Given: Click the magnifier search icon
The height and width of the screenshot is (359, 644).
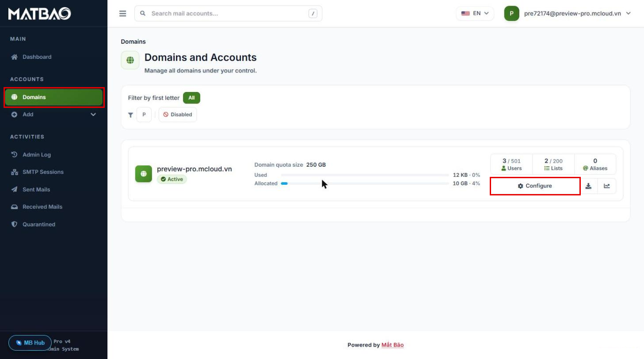Looking at the screenshot, I should (x=143, y=13).
